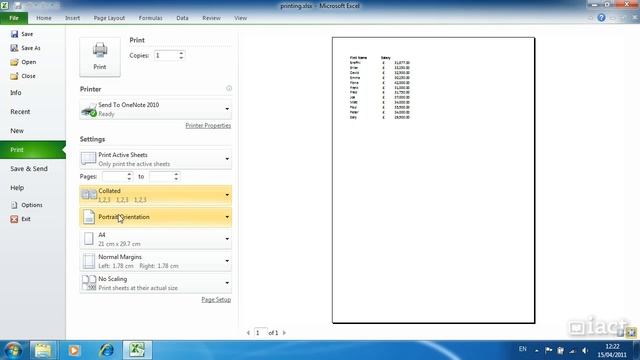The width and height of the screenshot is (640, 360).
Task: Switch to the Data tab
Action: tap(182, 18)
